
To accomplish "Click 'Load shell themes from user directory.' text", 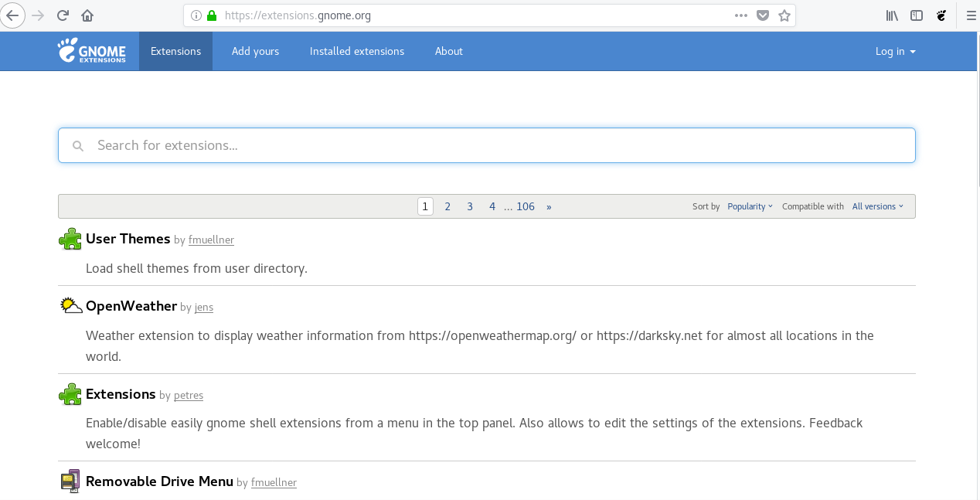I will pos(196,268).
